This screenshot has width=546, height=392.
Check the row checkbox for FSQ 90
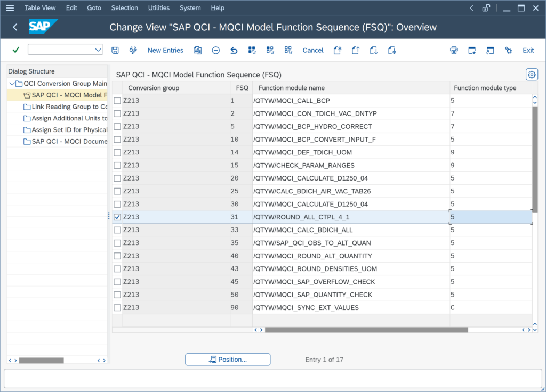(x=117, y=307)
